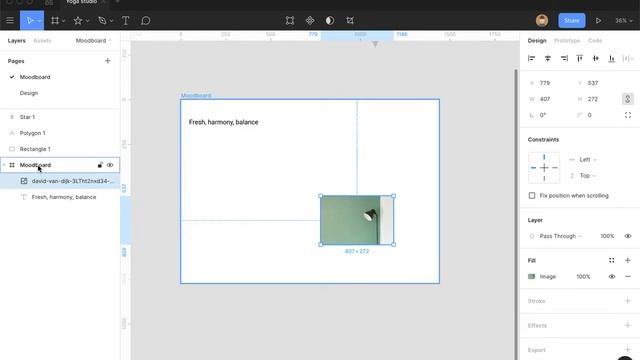Viewport: 640px width, 360px height.
Task: Click the Use as Mask icon
Action: pos(330,20)
